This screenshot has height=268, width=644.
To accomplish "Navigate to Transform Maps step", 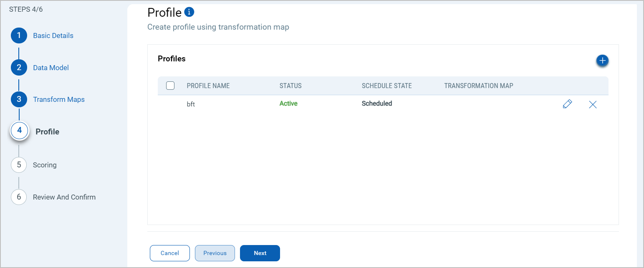I will [x=59, y=99].
